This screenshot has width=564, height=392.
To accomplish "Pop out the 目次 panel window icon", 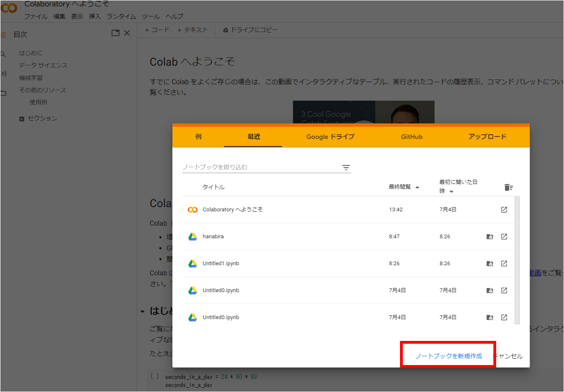I will pyautogui.click(x=116, y=33).
